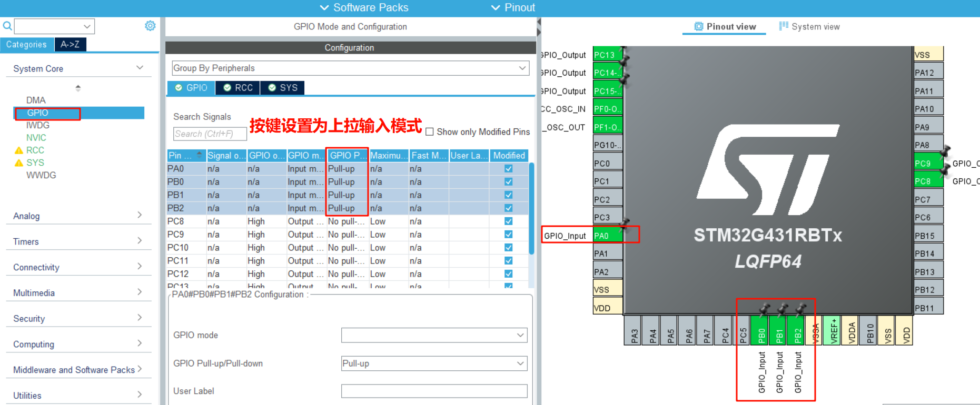Click the search magnifier icon

click(x=7, y=26)
